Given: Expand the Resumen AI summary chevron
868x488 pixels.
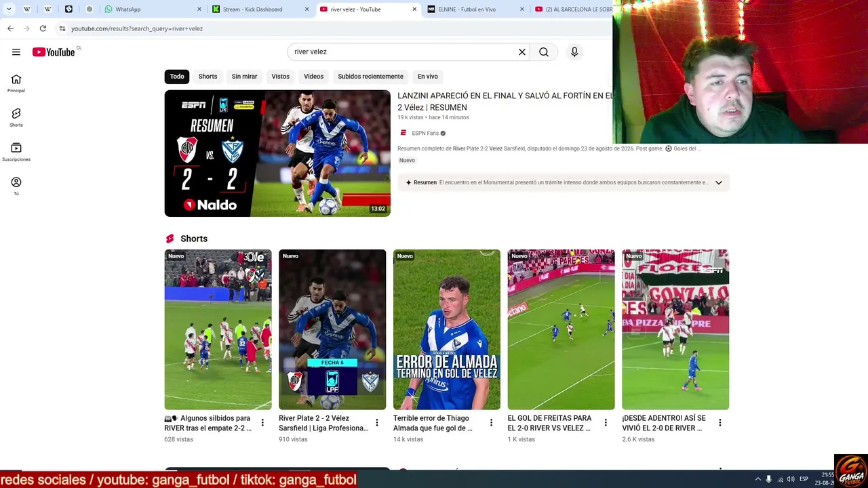Looking at the screenshot, I should [x=719, y=182].
